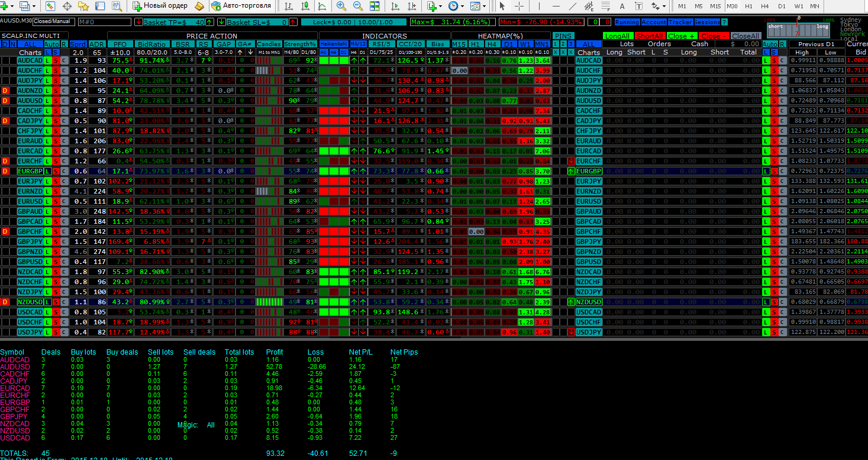Select the text label (T) tool
The width and height of the screenshot is (868, 460).
pos(639,6)
